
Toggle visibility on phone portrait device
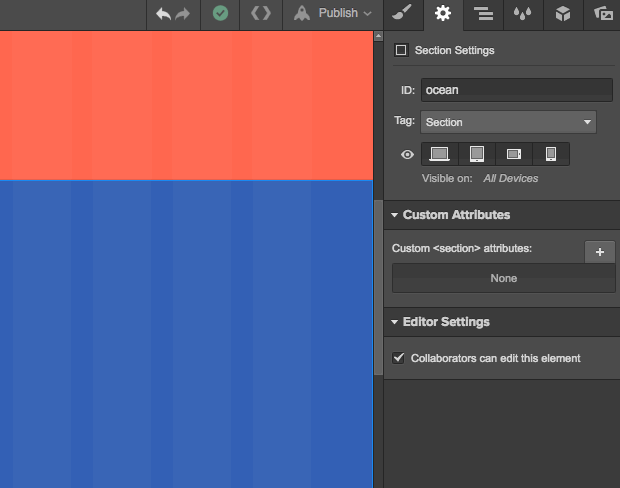(551, 154)
